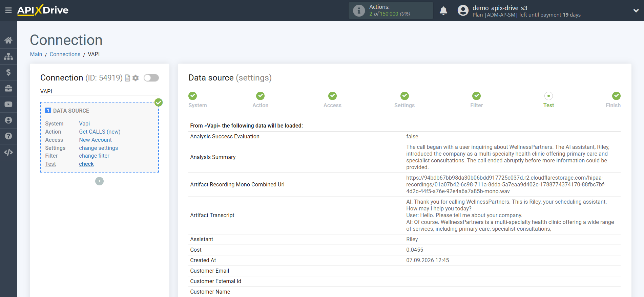The height and width of the screenshot is (297, 644).
Task: Click the Get CALLS (new) link
Action: [100, 132]
